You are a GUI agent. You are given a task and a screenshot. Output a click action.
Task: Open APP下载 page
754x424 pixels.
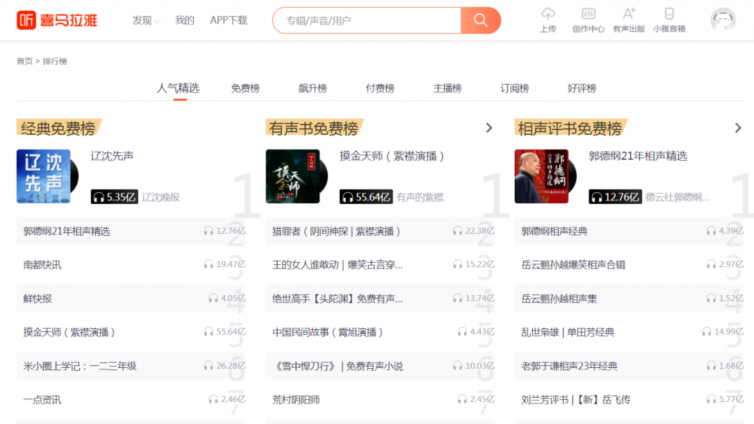coord(228,20)
